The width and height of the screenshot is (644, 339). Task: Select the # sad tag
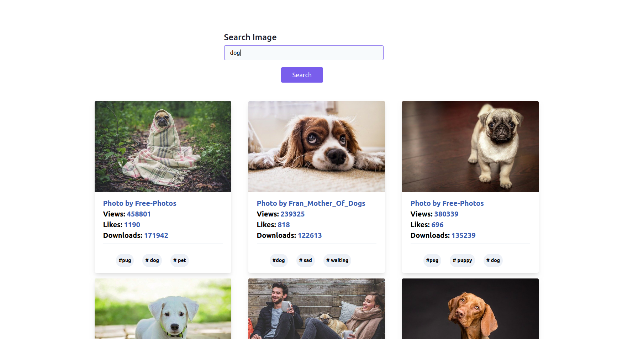[306, 260]
